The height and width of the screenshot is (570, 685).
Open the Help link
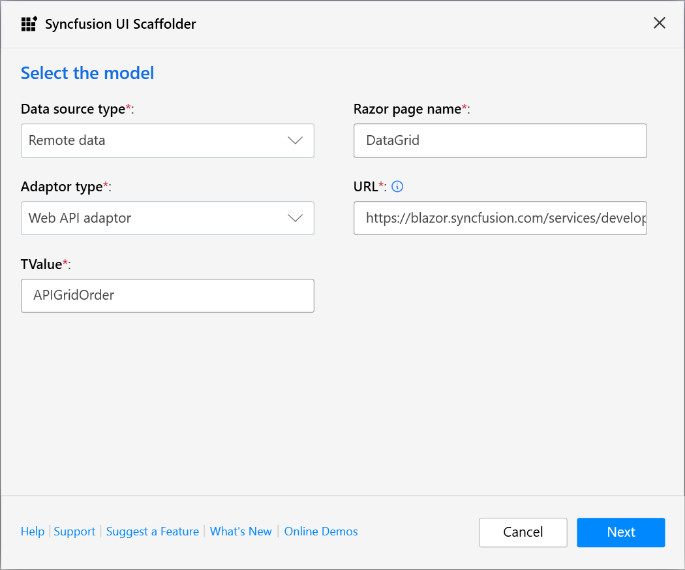click(x=32, y=532)
